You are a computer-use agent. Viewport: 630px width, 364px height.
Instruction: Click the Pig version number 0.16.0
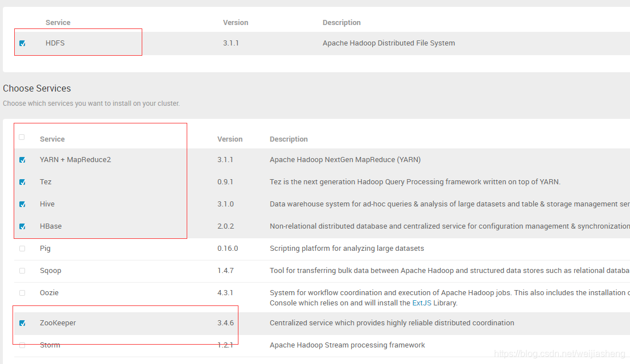pyautogui.click(x=228, y=249)
